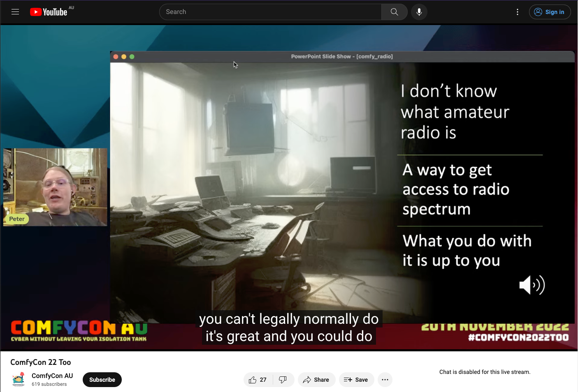Click the Peter webcam thumbnail

click(x=55, y=187)
